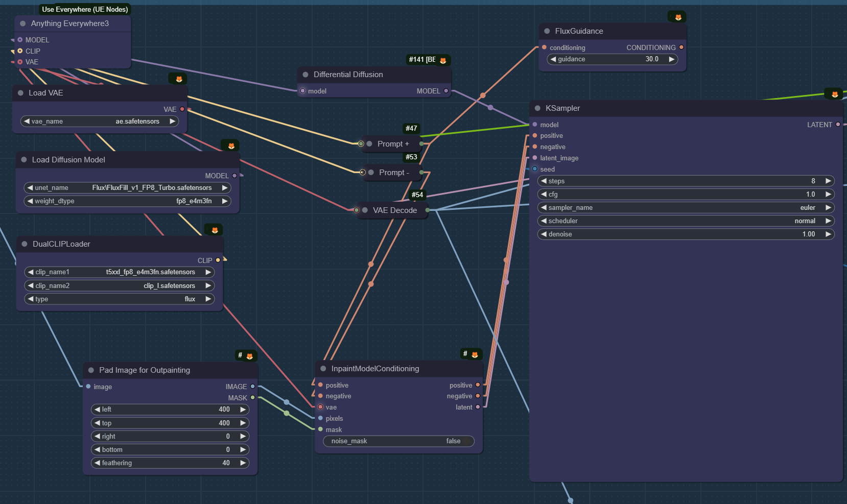
Task: Collapse the Anything Everywhere3 node via its dot
Action: point(23,23)
